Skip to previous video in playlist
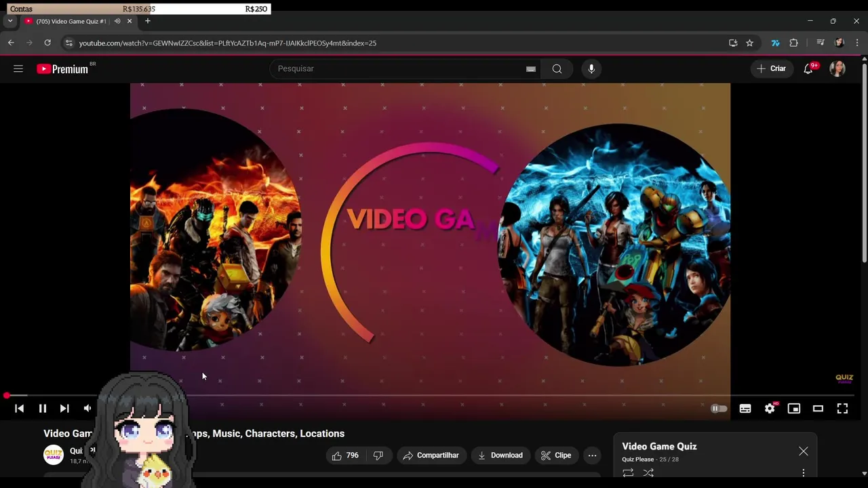This screenshot has width=868, height=488. [x=19, y=408]
